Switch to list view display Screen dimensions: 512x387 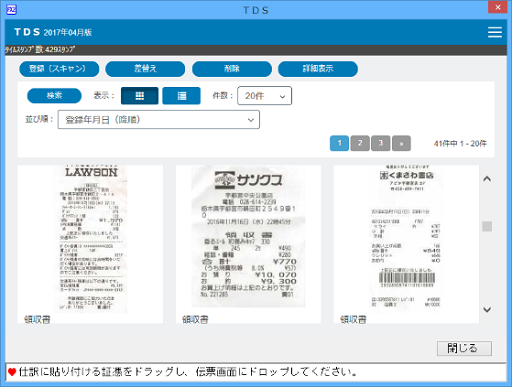point(181,96)
